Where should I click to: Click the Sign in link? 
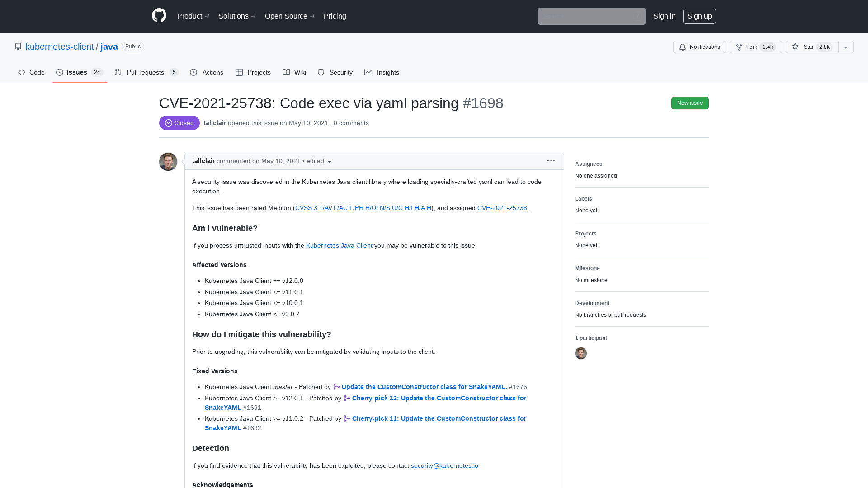tap(665, 16)
